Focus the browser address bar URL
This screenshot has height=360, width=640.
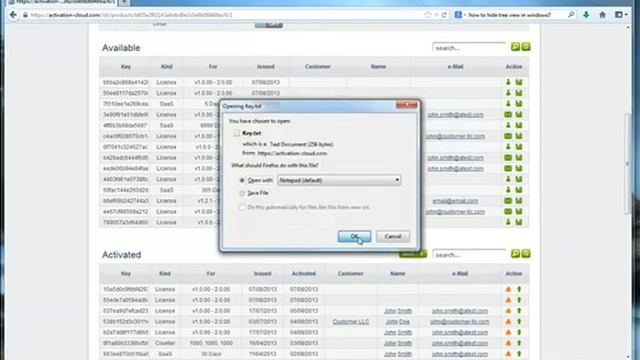[220, 15]
